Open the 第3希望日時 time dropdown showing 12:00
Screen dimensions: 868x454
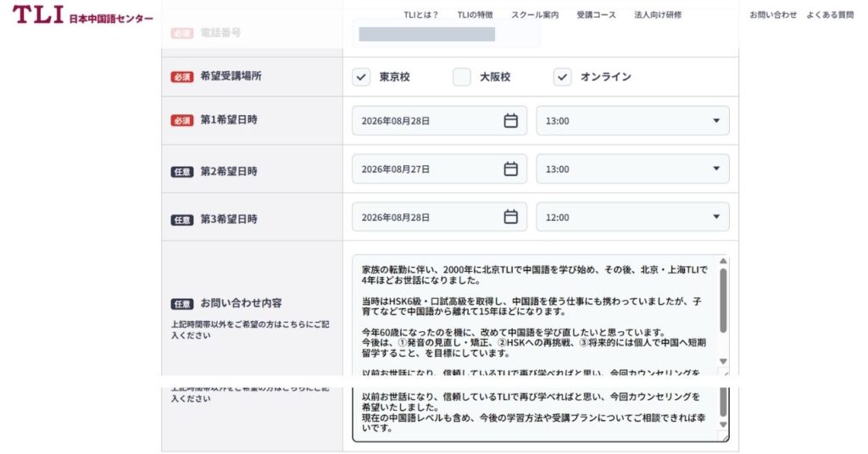coord(632,217)
